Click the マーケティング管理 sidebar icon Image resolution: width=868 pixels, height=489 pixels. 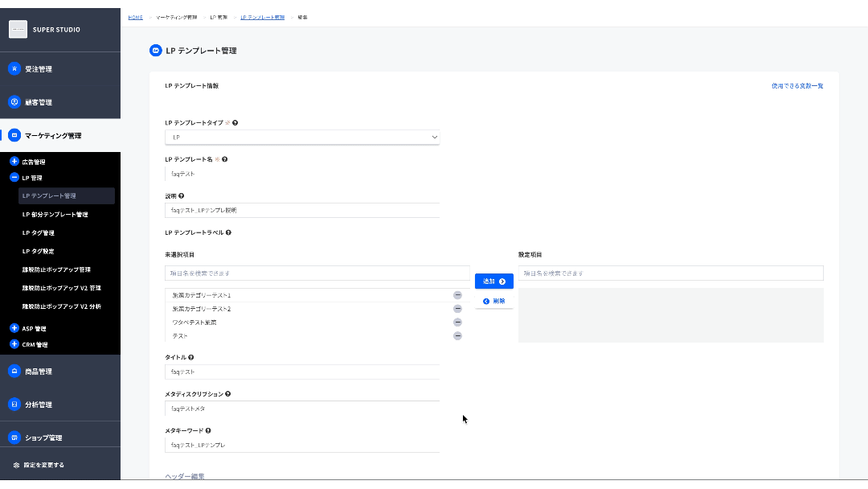(x=13, y=135)
